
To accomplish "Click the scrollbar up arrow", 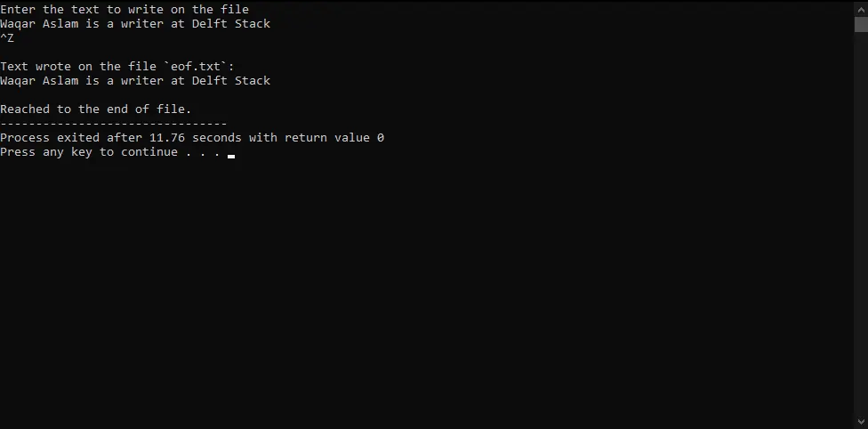I will [x=861, y=8].
